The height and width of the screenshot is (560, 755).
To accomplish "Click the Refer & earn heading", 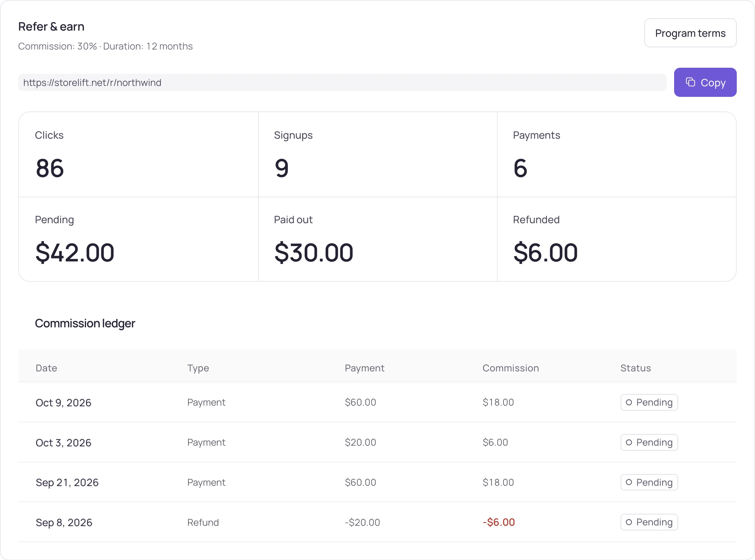I will [x=51, y=27].
